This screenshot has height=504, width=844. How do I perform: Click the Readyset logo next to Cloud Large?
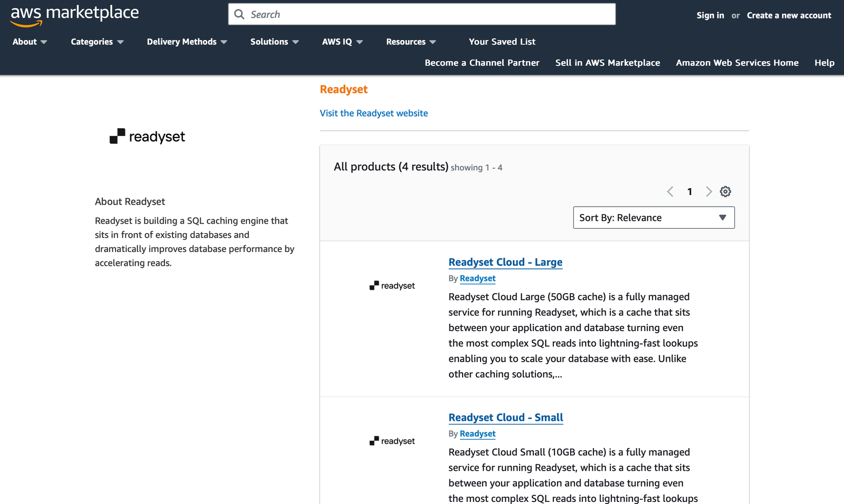click(x=392, y=285)
